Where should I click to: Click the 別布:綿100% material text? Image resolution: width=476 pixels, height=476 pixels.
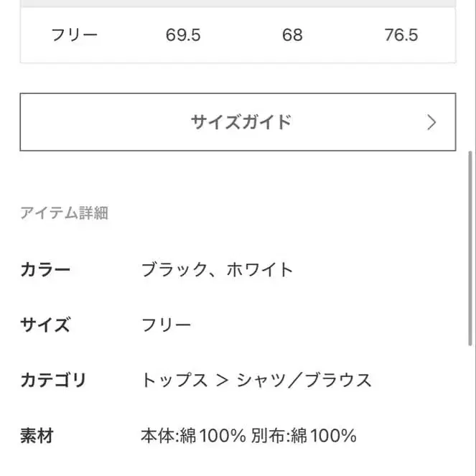(304, 435)
